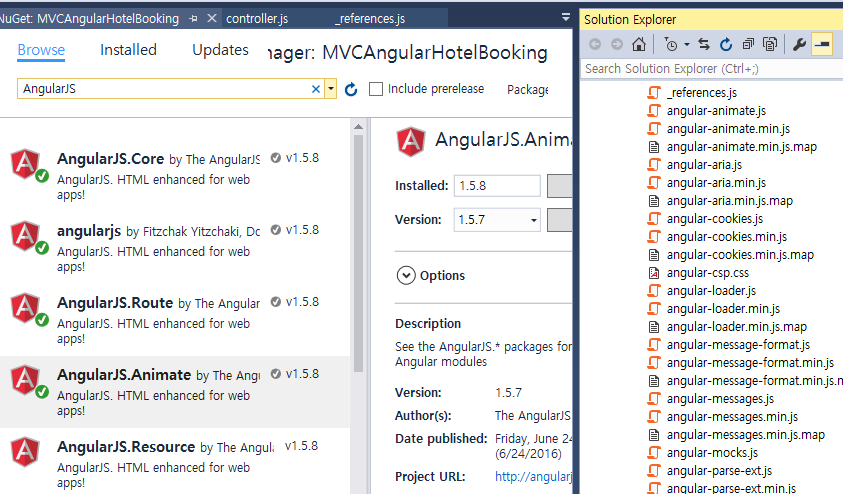Click the Back arrow in Solution Explorer
The width and height of the screenshot is (843, 494).
595,44
